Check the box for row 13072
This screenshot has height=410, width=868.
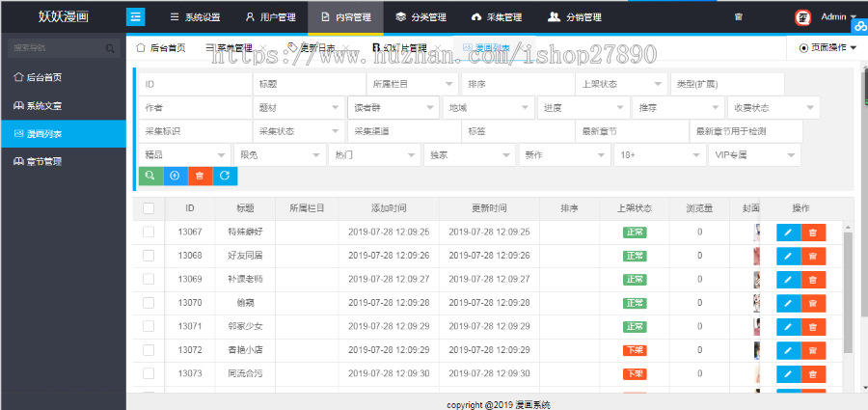pyautogui.click(x=149, y=350)
